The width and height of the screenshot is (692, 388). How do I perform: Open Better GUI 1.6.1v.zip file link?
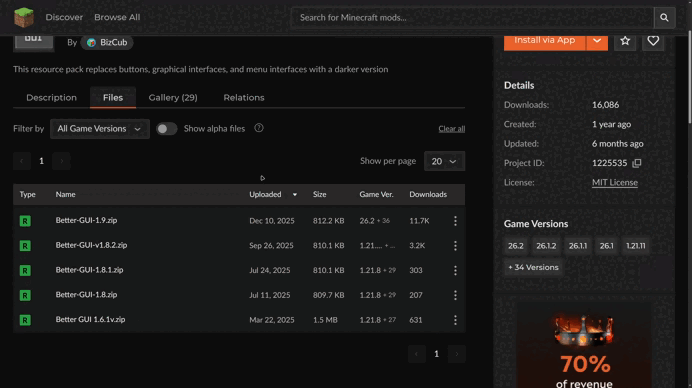pyautogui.click(x=90, y=319)
